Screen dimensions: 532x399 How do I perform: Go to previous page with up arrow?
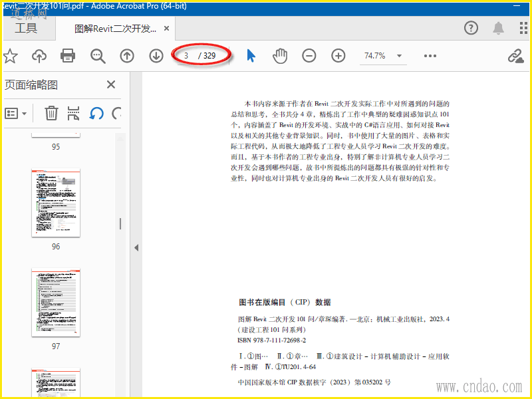click(x=127, y=56)
